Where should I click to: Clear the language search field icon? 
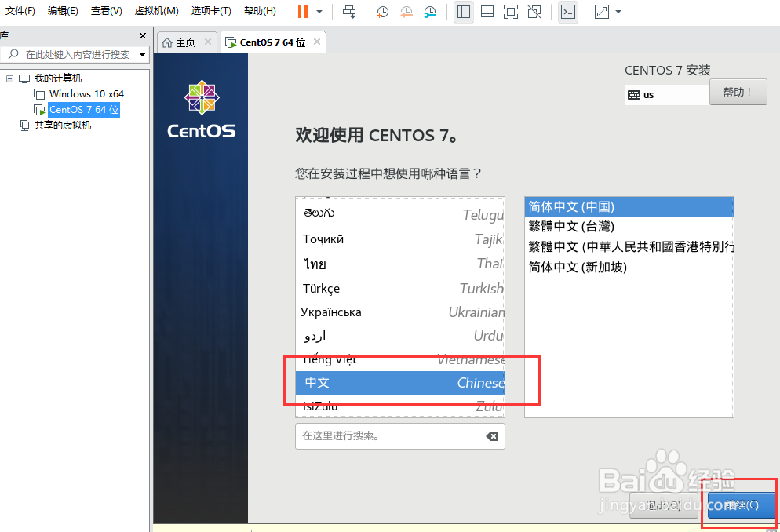click(492, 436)
